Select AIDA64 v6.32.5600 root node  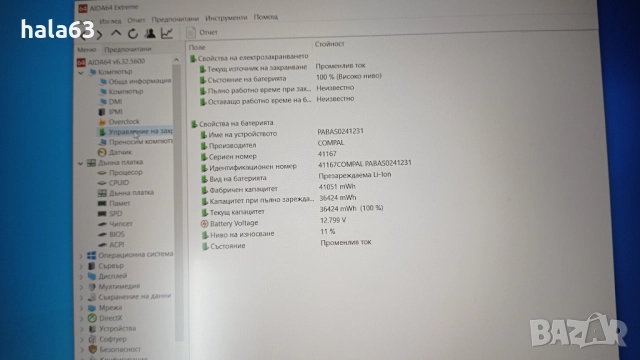(111, 61)
